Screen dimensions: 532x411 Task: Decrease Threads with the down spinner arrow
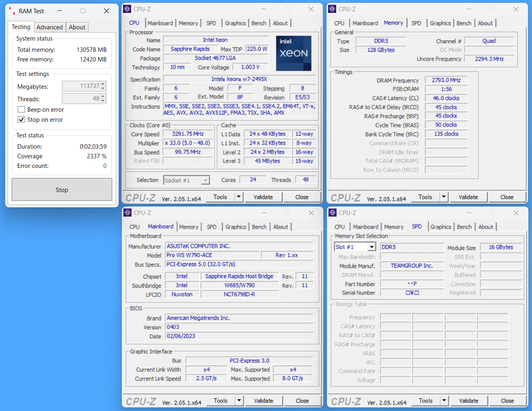[x=103, y=101]
